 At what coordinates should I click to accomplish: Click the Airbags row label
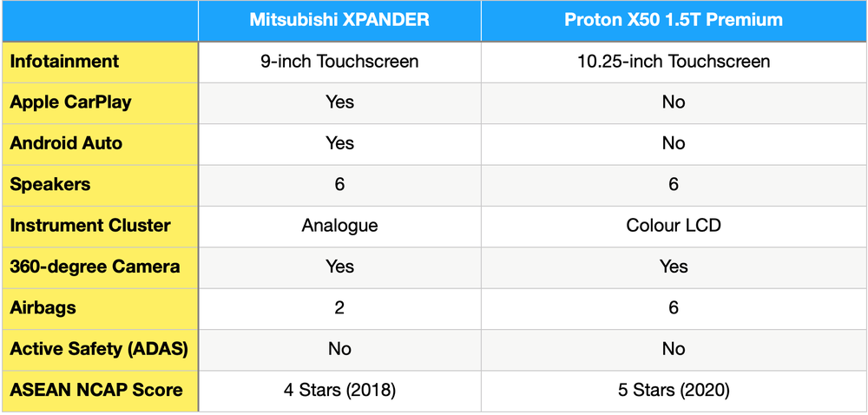point(43,307)
